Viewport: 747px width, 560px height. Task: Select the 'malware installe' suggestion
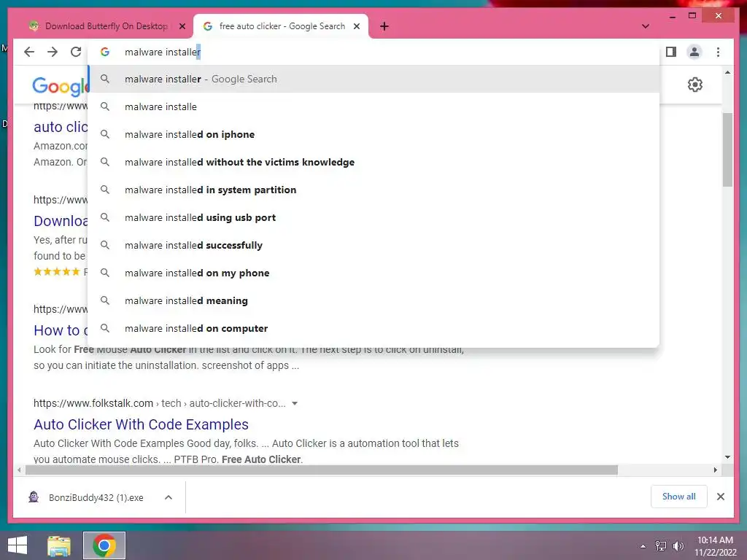pyautogui.click(x=374, y=106)
